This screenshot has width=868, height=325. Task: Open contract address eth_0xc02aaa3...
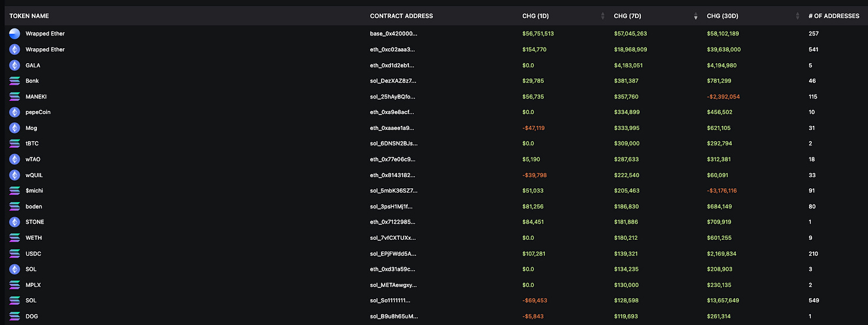[x=393, y=49]
